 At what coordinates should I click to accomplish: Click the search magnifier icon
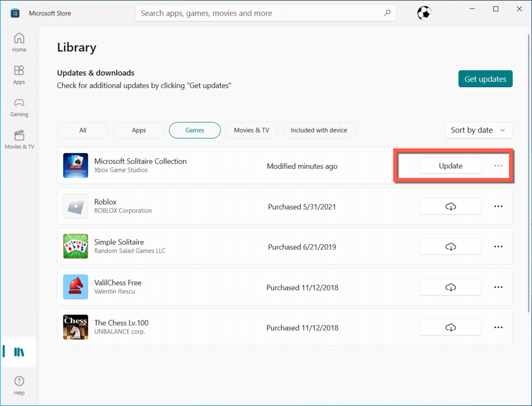click(387, 13)
